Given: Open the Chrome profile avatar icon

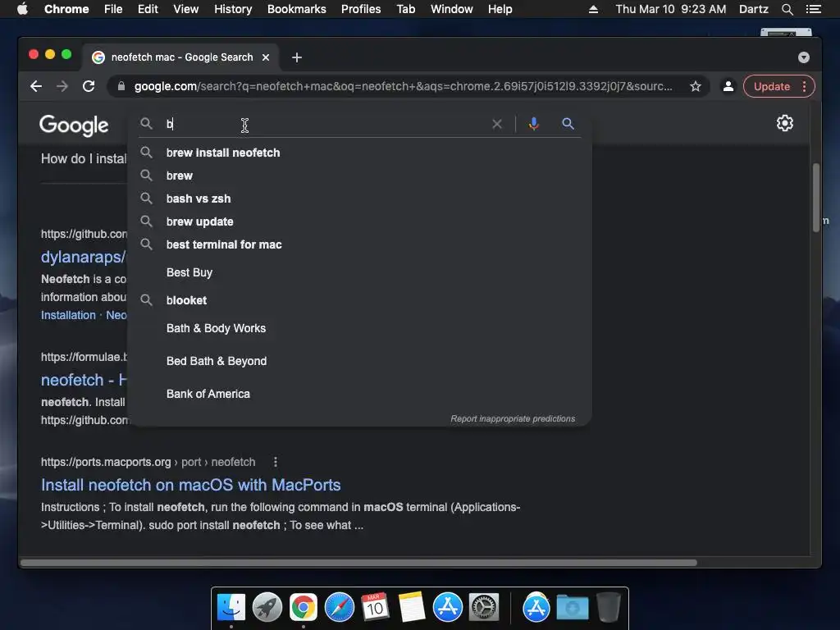Looking at the screenshot, I should tap(728, 86).
